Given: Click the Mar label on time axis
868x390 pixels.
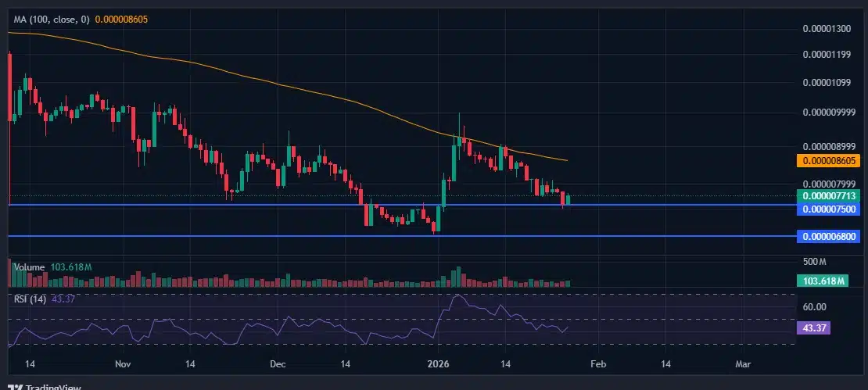Looking at the screenshot, I should click(x=742, y=364).
